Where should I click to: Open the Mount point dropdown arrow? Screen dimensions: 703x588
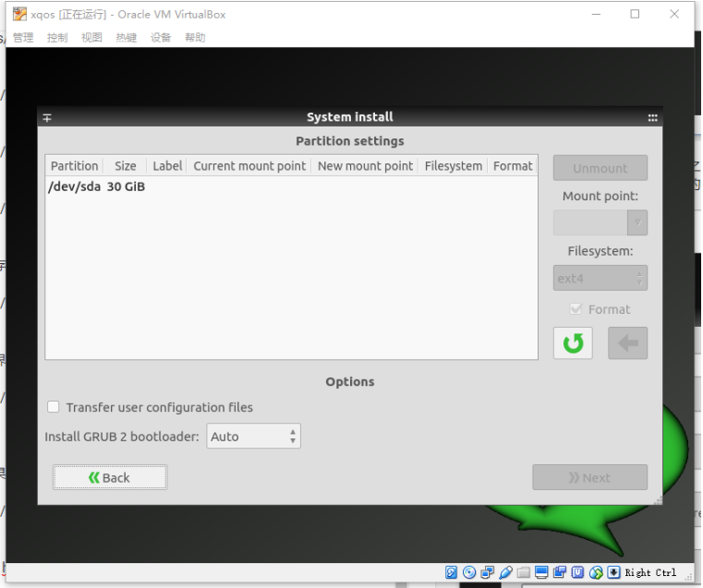pos(637,222)
